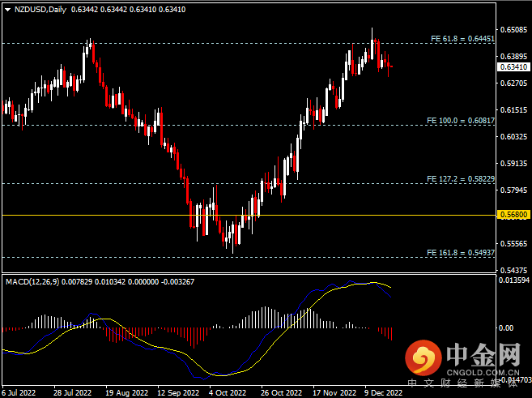
Task: Select the FE 61.8 = 0.64451 level label
Action: [x=459, y=38]
